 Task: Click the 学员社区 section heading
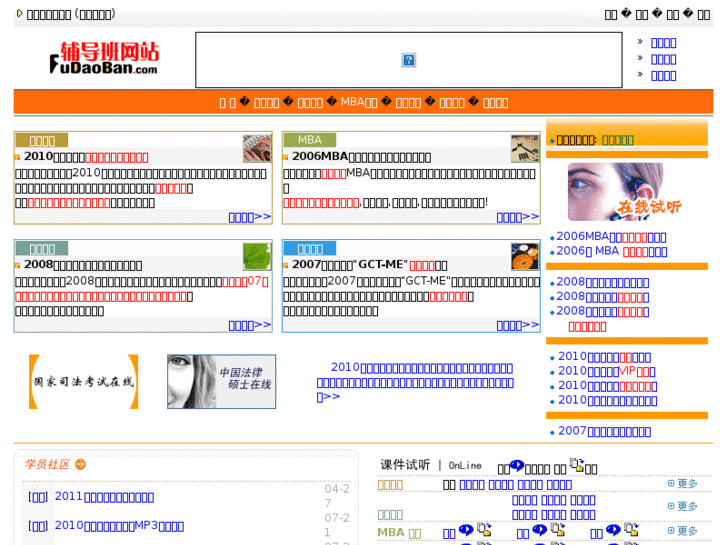click(x=47, y=464)
